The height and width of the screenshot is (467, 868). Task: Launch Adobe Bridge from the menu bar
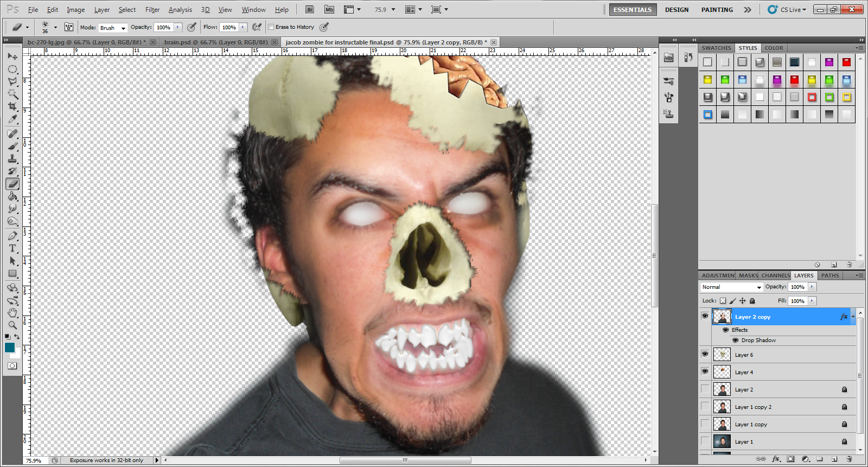pyautogui.click(x=310, y=9)
